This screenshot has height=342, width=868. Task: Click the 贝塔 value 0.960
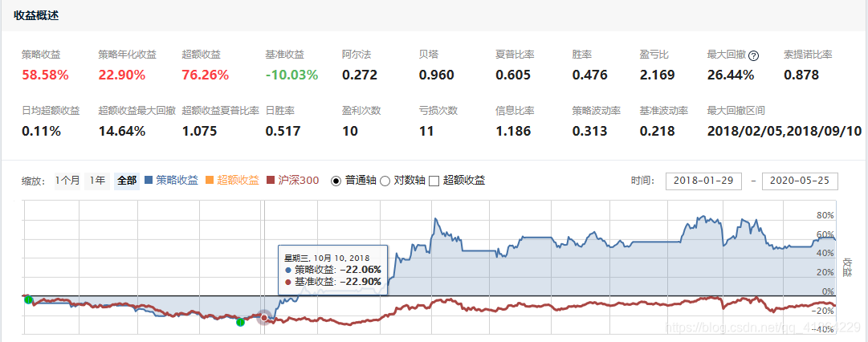coord(437,75)
